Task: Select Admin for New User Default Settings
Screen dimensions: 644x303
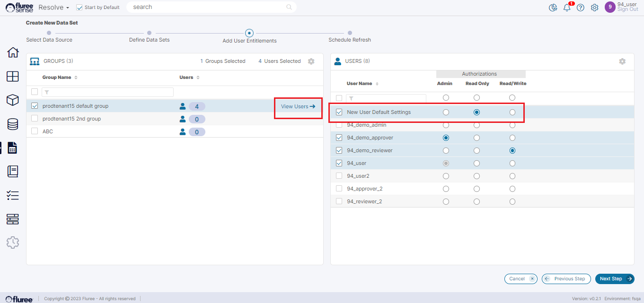Action: [446, 113]
